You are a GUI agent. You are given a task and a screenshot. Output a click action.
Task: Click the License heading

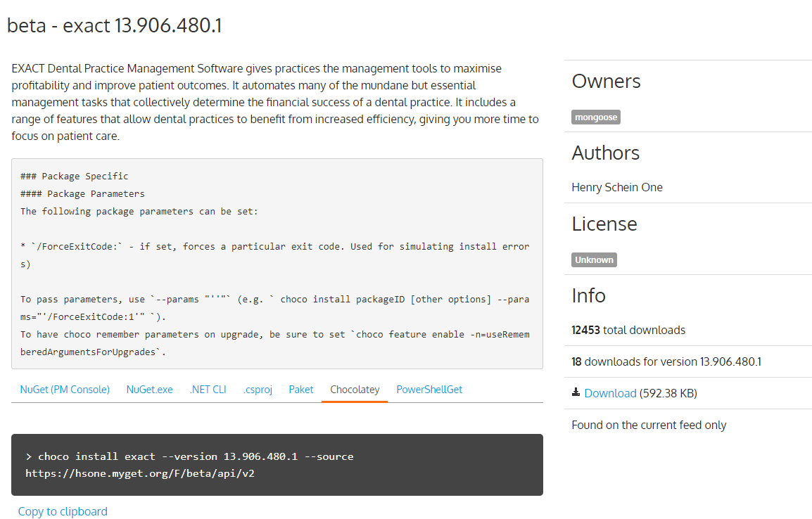(604, 224)
